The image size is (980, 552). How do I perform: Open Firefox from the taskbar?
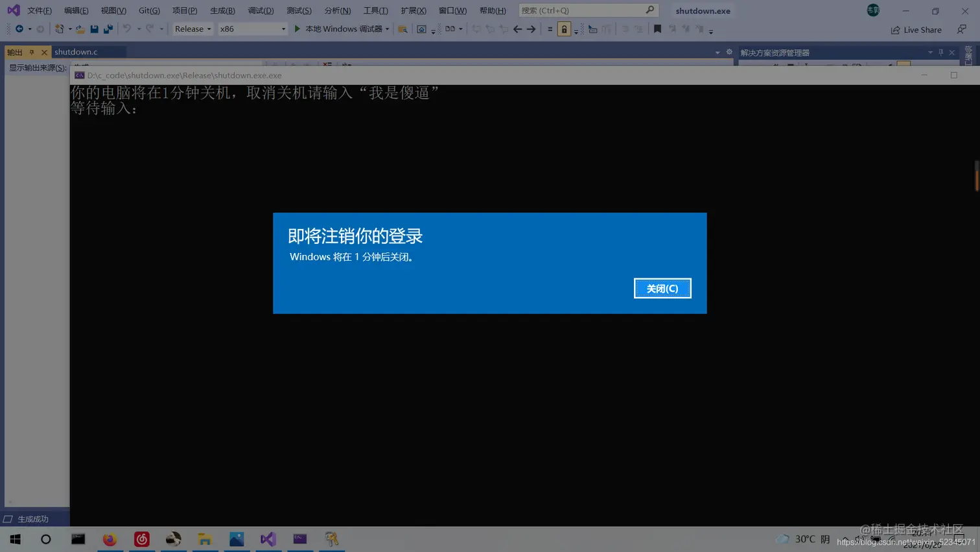[110, 539]
